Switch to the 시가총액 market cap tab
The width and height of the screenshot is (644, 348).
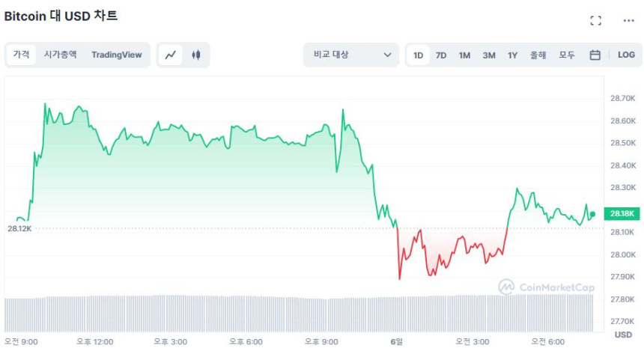(x=60, y=55)
